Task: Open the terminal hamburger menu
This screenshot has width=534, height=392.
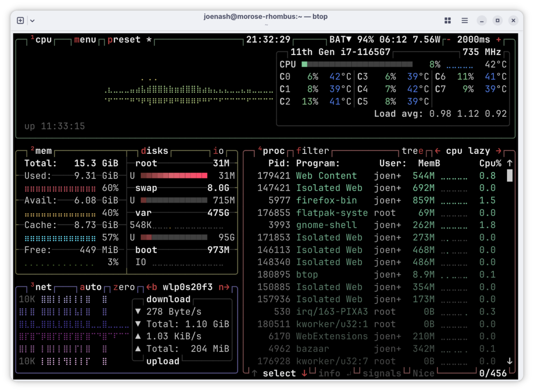Action: coord(465,21)
